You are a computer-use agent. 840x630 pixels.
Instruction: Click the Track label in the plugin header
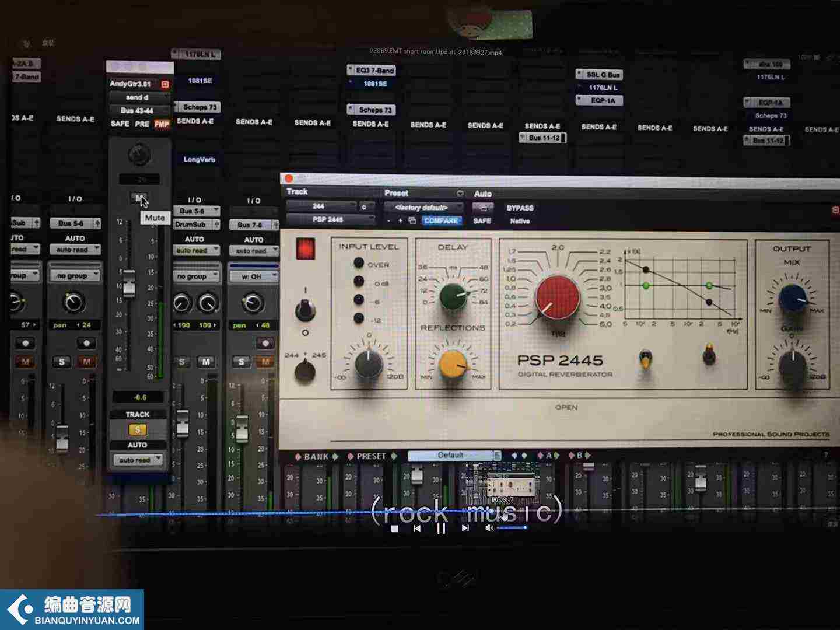coord(297,191)
